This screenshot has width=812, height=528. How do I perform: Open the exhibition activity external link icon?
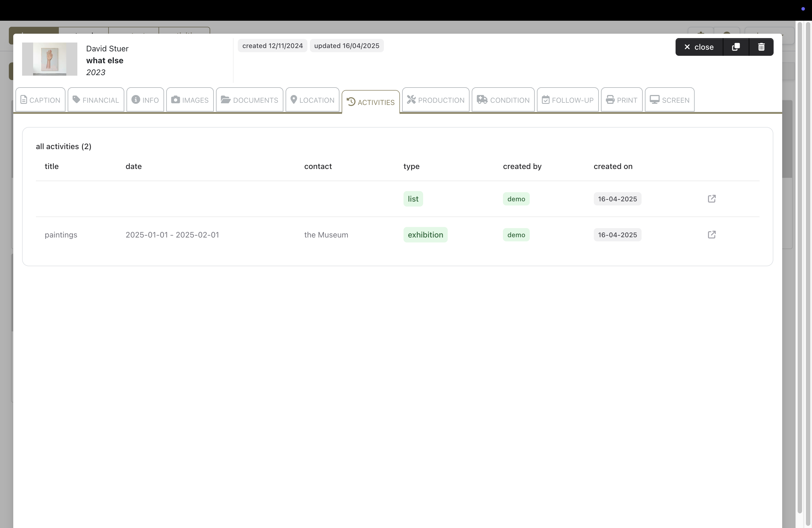coord(712,235)
